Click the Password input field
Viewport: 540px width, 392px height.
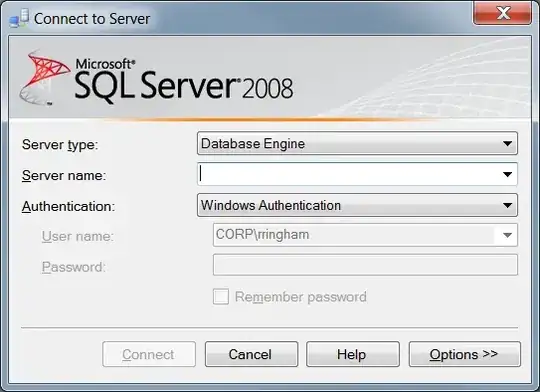click(365, 265)
